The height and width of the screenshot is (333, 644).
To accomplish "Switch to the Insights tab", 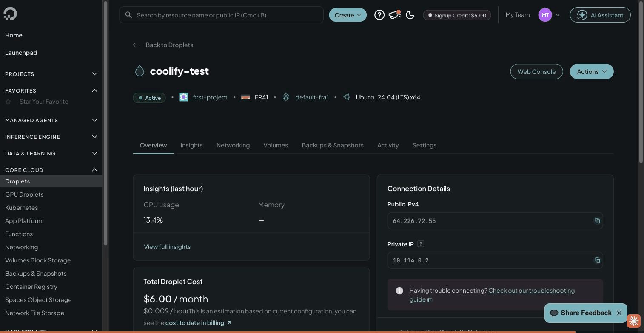I will pos(191,145).
